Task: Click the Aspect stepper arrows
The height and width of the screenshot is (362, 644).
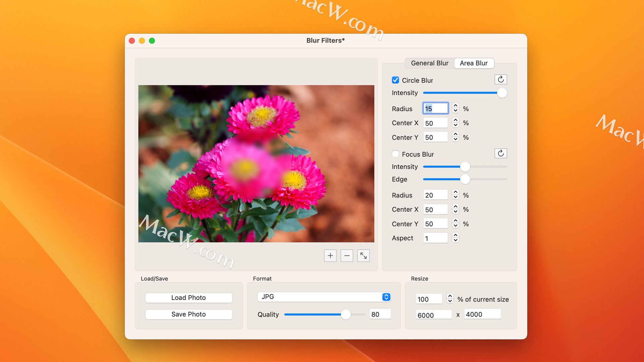Action: tap(455, 238)
